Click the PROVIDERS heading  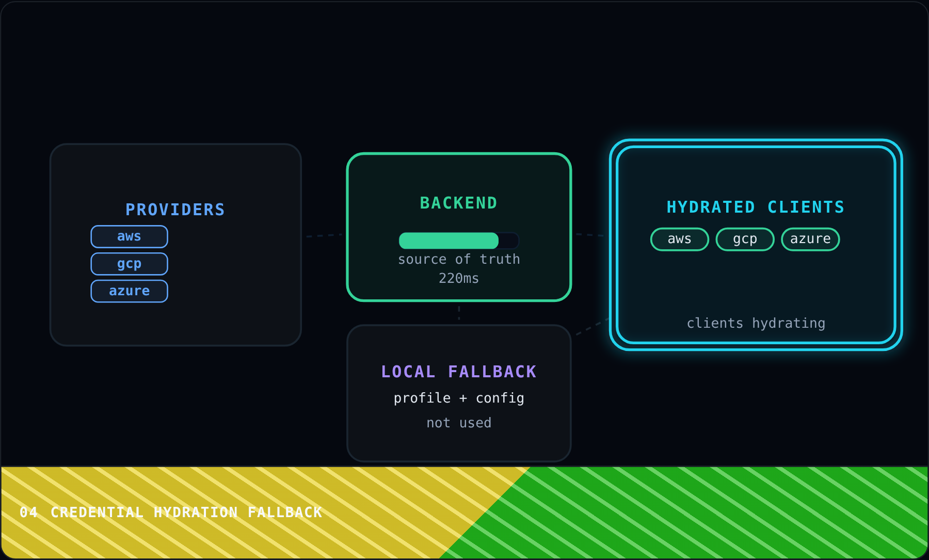coord(175,210)
